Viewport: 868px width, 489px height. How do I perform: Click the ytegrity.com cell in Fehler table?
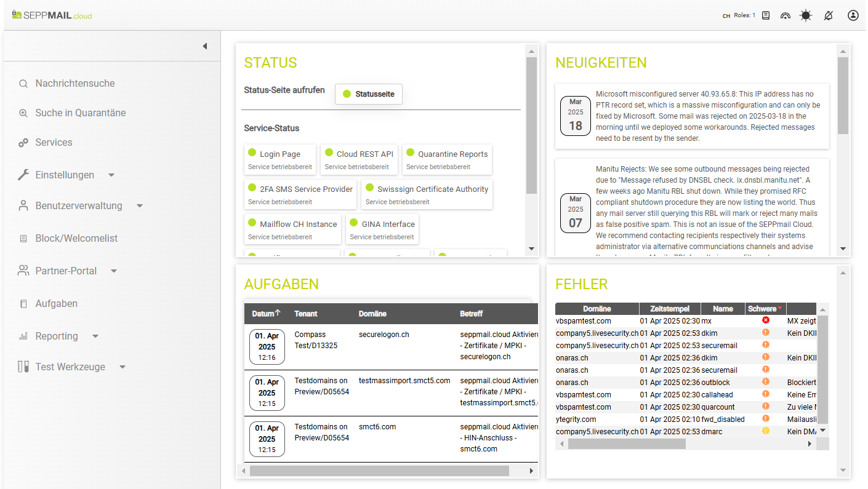[x=576, y=419]
